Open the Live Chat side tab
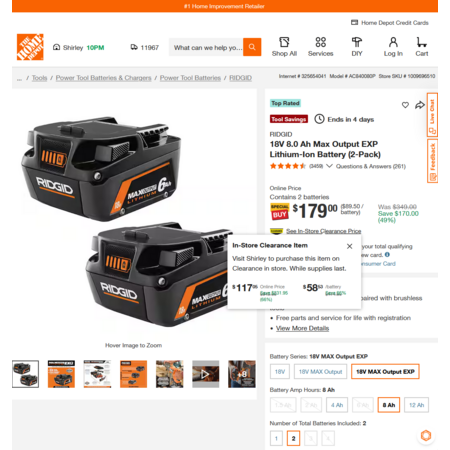This screenshot has width=450, height=450. coord(432,115)
